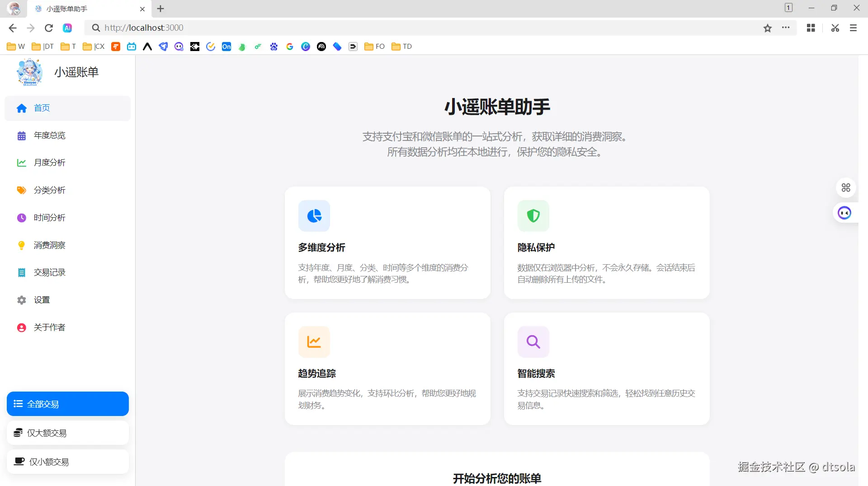868x486 pixels.
Task: Open the 消费洞察 lightbulb icon
Action: coord(21,245)
